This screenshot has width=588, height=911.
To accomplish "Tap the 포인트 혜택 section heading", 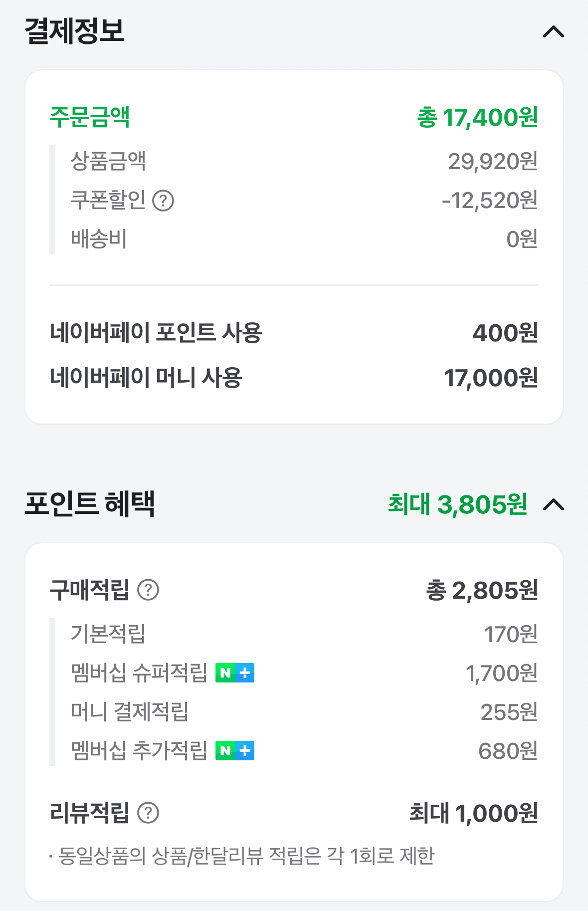I will click(x=90, y=504).
